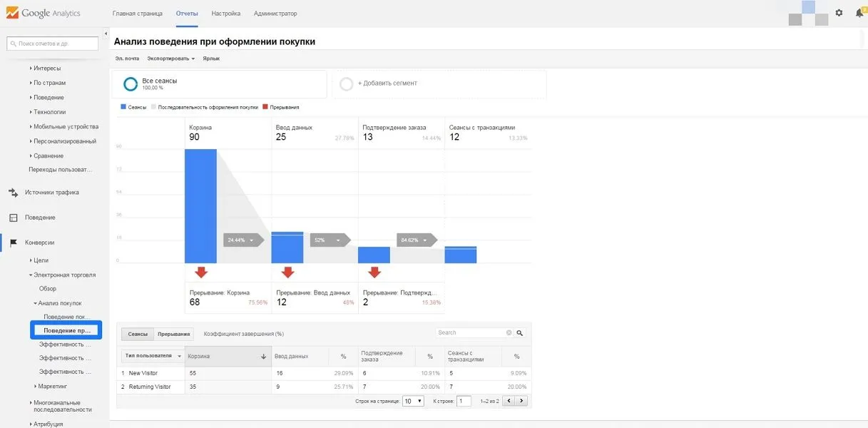The width and height of the screenshot is (868, 428).
Task: Expand the По странам sidebar item
Action: [x=48, y=83]
